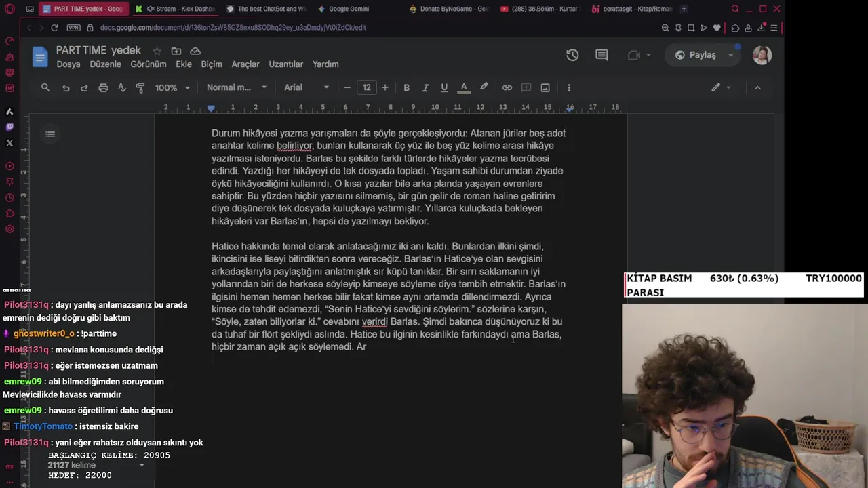Toggle underline formatting
The height and width of the screenshot is (488, 868).
click(x=444, y=87)
